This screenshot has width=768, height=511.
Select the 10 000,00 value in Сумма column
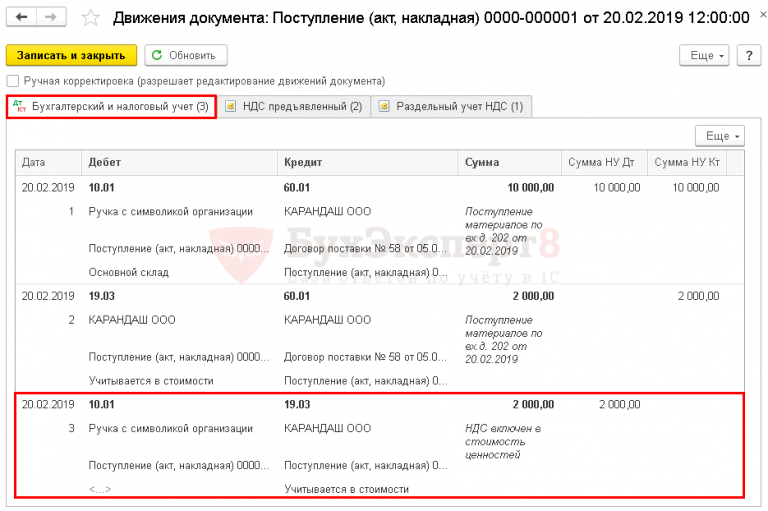pyautogui.click(x=530, y=188)
